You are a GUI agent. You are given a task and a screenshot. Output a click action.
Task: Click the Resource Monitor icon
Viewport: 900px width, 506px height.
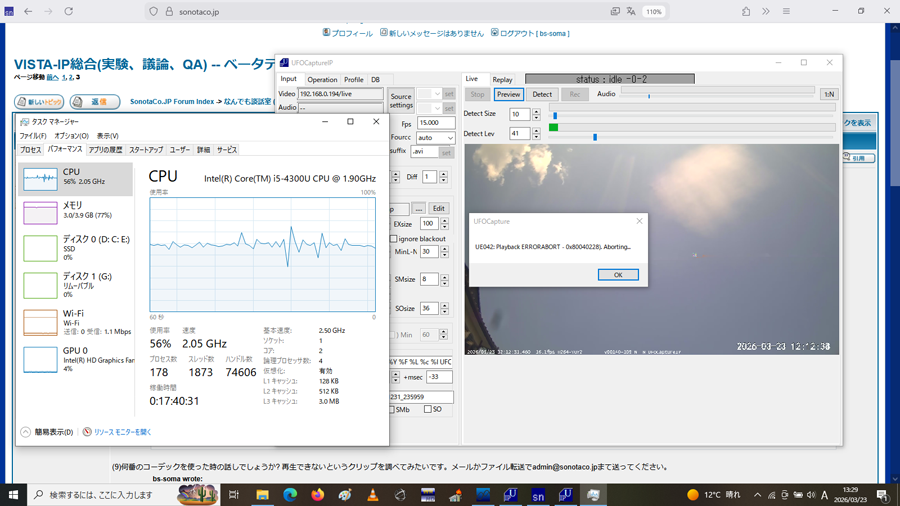point(87,432)
